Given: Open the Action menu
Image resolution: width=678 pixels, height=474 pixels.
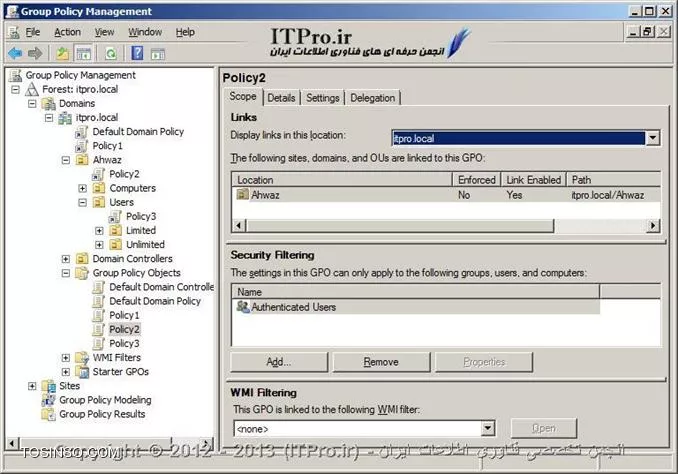Looking at the screenshot, I should point(67,32).
